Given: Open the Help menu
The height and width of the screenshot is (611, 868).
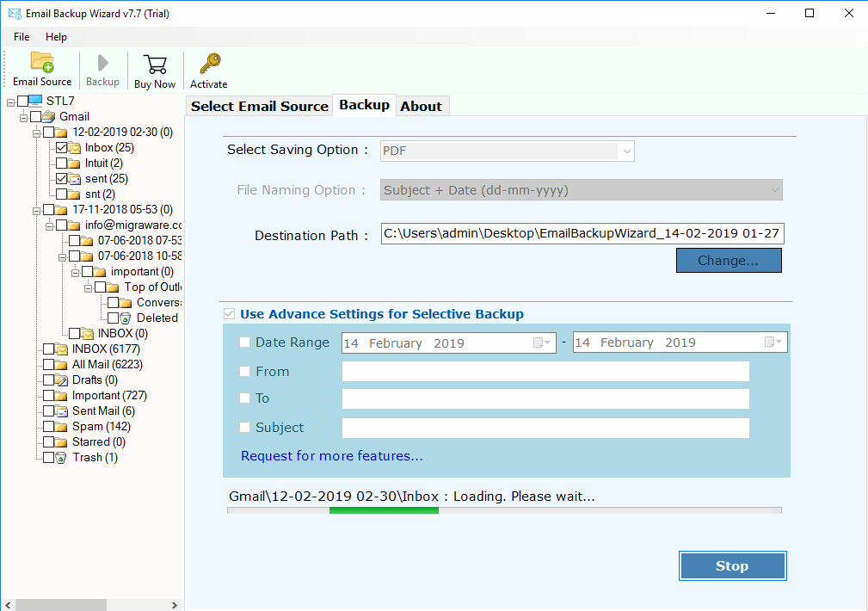Looking at the screenshot, I should 56,37.
